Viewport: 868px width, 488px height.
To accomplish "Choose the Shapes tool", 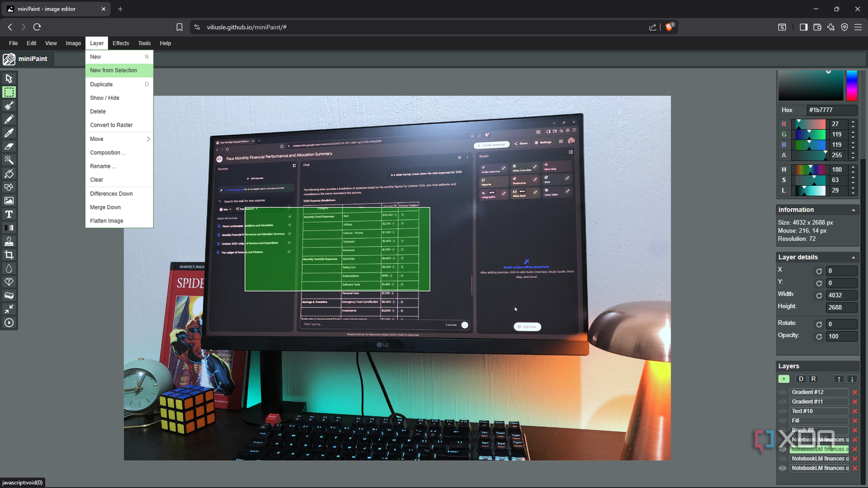I will 9,187.
